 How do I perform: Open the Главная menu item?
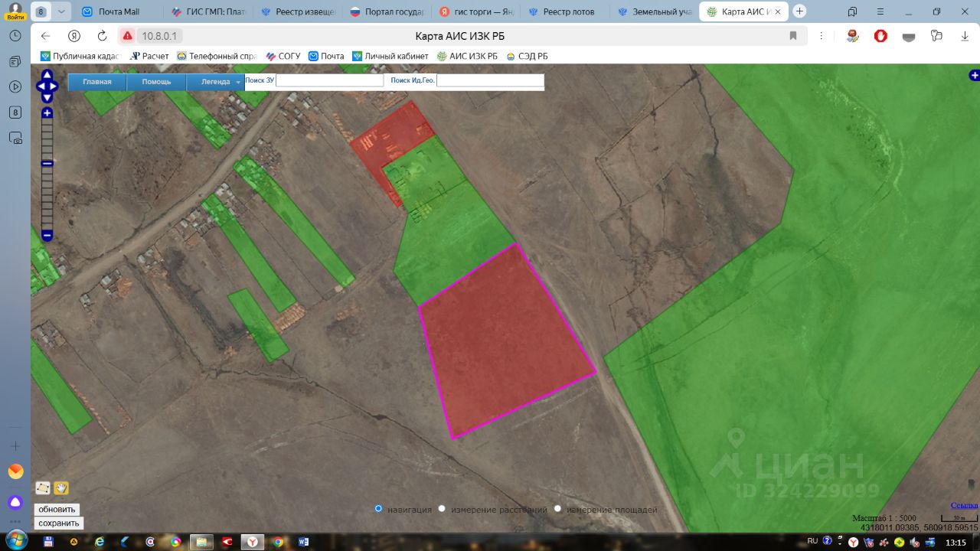[97, 82]
